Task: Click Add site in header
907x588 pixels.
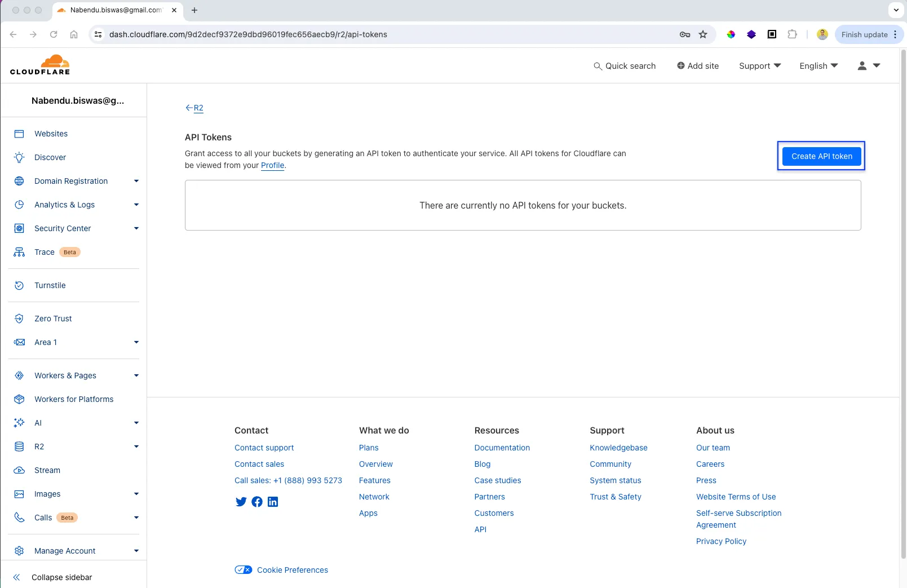Action: click(x=698, y=66)
